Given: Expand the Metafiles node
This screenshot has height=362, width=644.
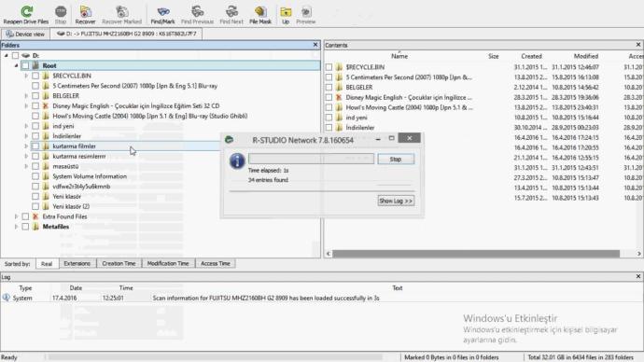Looking at the screenshot, I should 17,227.
